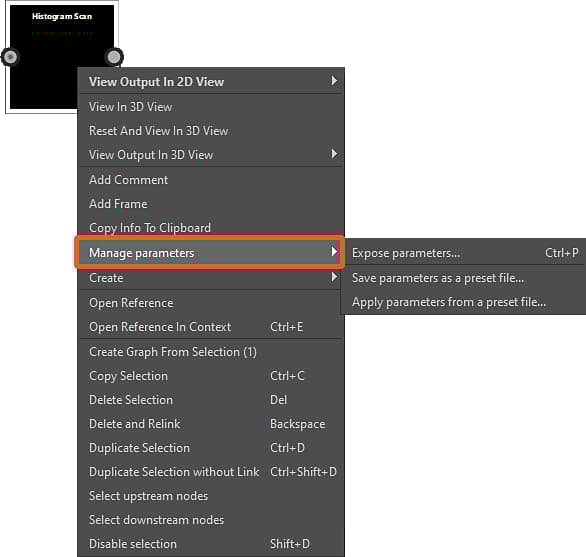This screenshot has height=557, width=586.
Task: Click Histogram Scan node input connector
Action: [x=10, y=57]
